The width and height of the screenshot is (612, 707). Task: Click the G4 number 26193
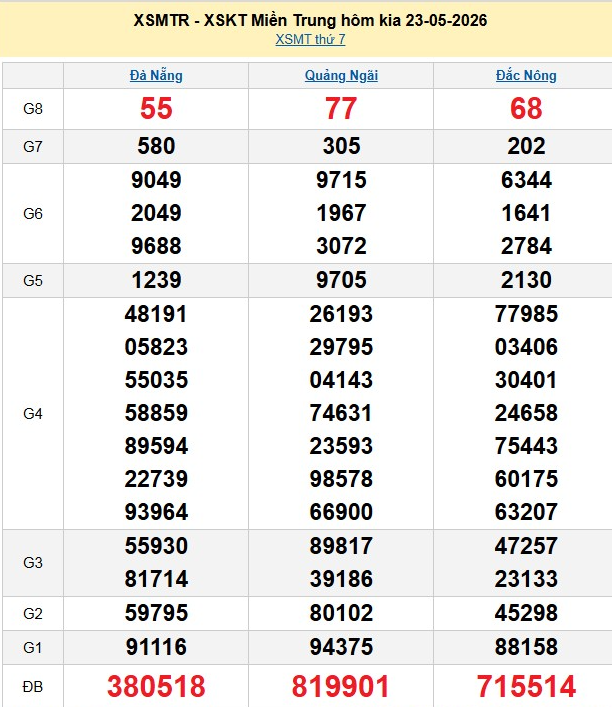(x=341, y=314)
